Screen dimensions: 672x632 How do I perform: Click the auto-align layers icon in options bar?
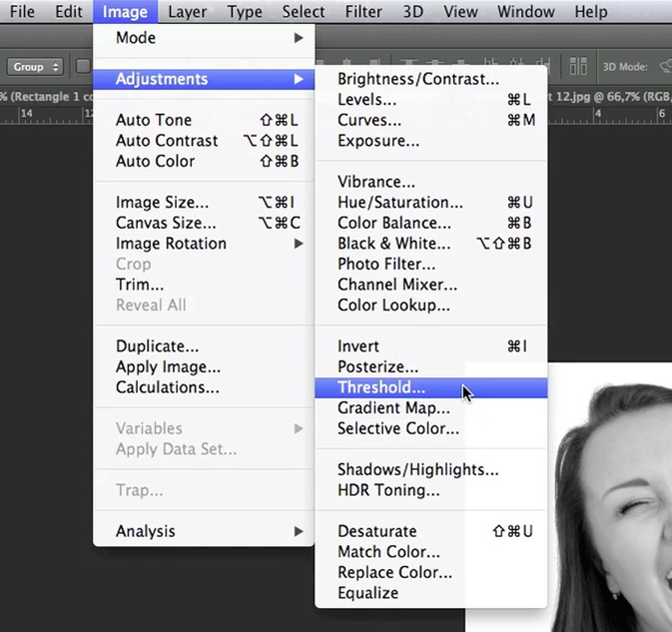578,66
